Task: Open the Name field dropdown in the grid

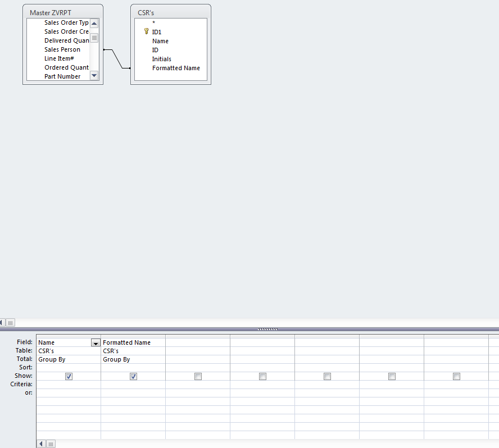Action: click(96, 343)
